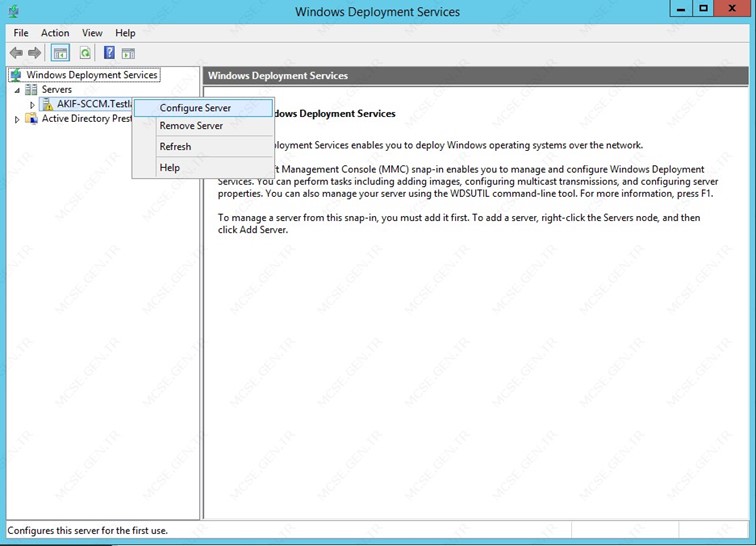Viewport: 756px width, 546px height.
Task: Click the AKIF-SCCM server warning icon
Action: point(47,104)
